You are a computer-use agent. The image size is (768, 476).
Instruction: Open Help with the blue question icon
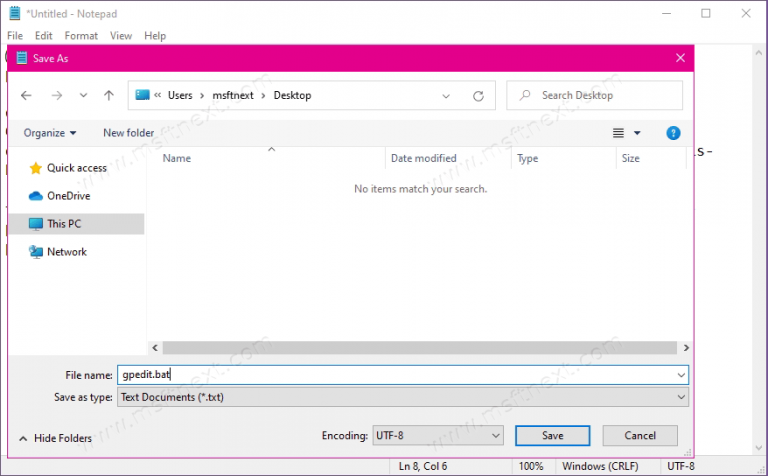673,133
